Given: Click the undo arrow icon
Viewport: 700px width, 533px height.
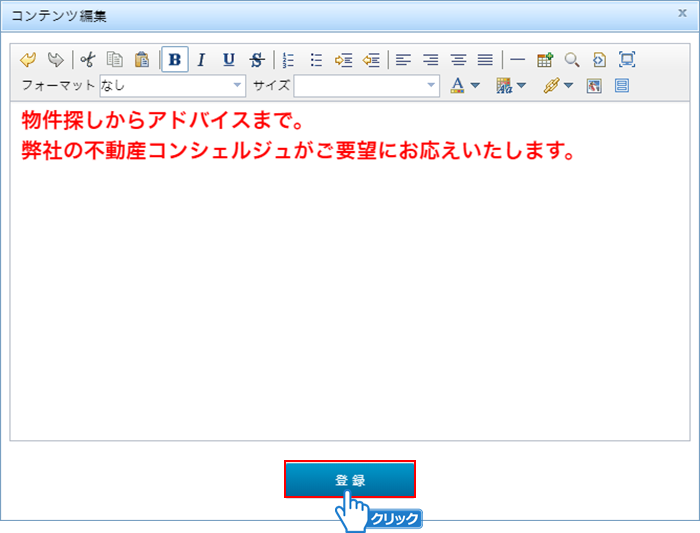Looking at the screenshot, I should [x=28, y=60].
